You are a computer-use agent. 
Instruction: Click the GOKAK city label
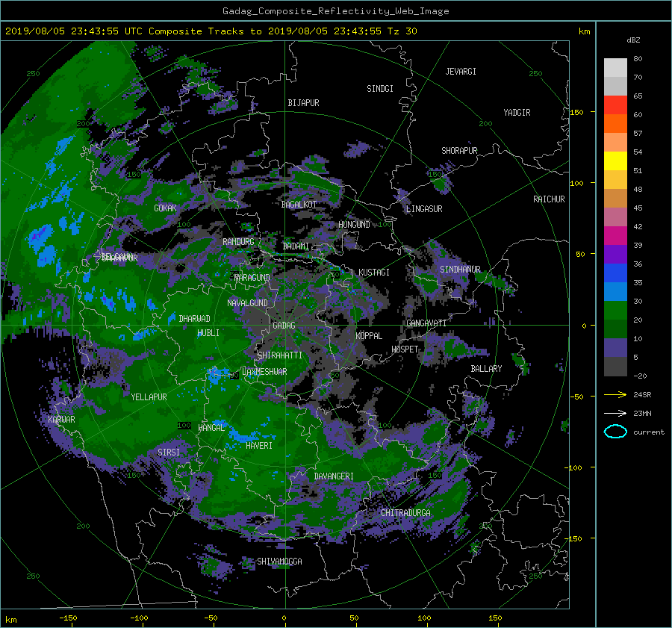pos(165,208)
